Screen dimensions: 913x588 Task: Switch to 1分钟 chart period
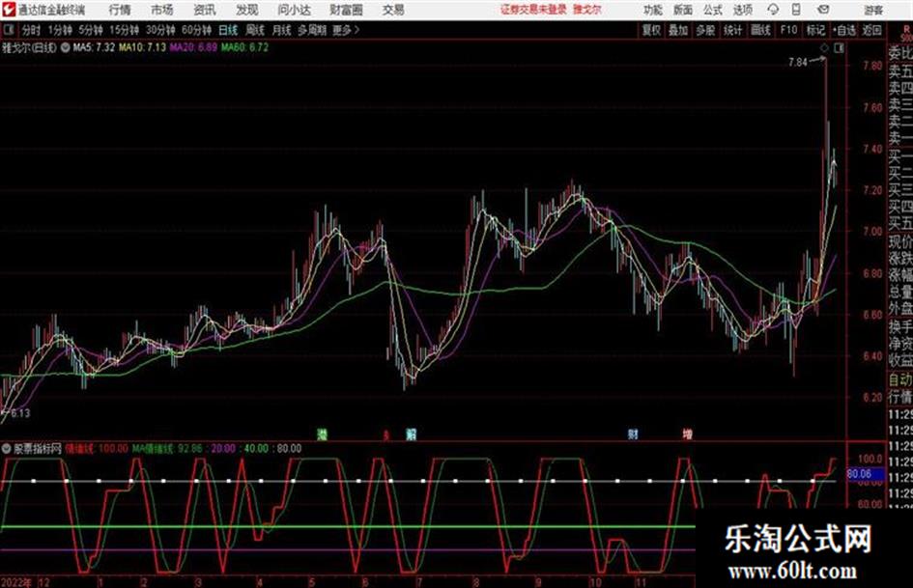coord(60,30)
